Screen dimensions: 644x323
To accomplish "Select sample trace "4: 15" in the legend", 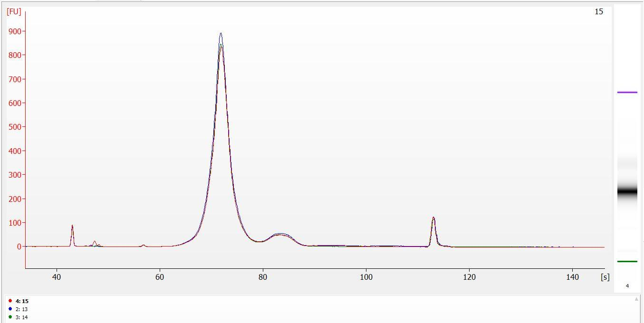I will point(22,301).
